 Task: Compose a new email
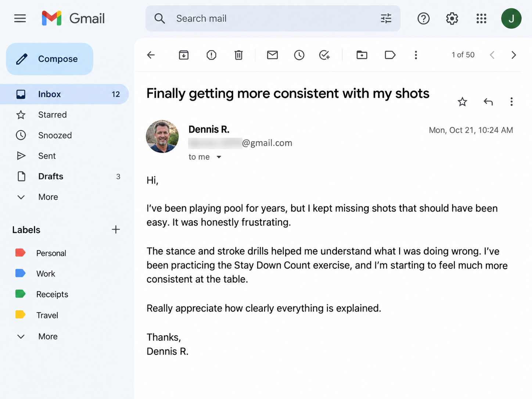(x=50, y=59)
